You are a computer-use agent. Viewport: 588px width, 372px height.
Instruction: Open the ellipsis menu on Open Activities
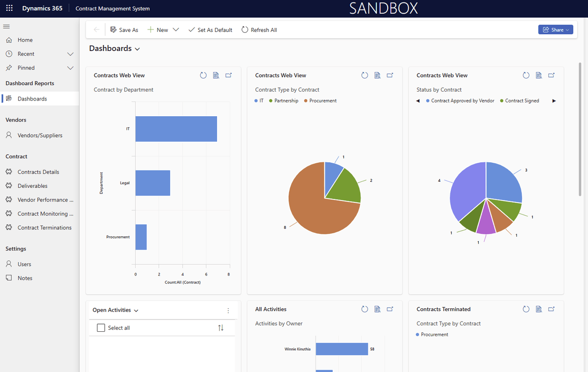(228, 310)
